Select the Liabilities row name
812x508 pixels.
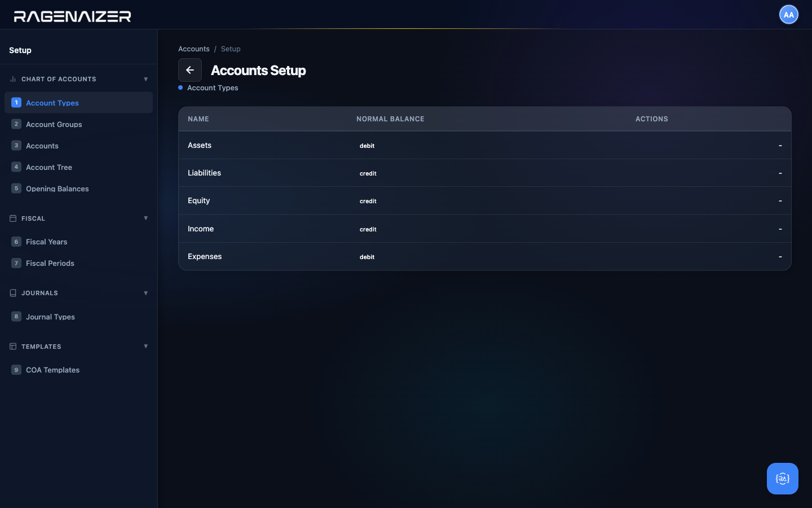[204, 173]
